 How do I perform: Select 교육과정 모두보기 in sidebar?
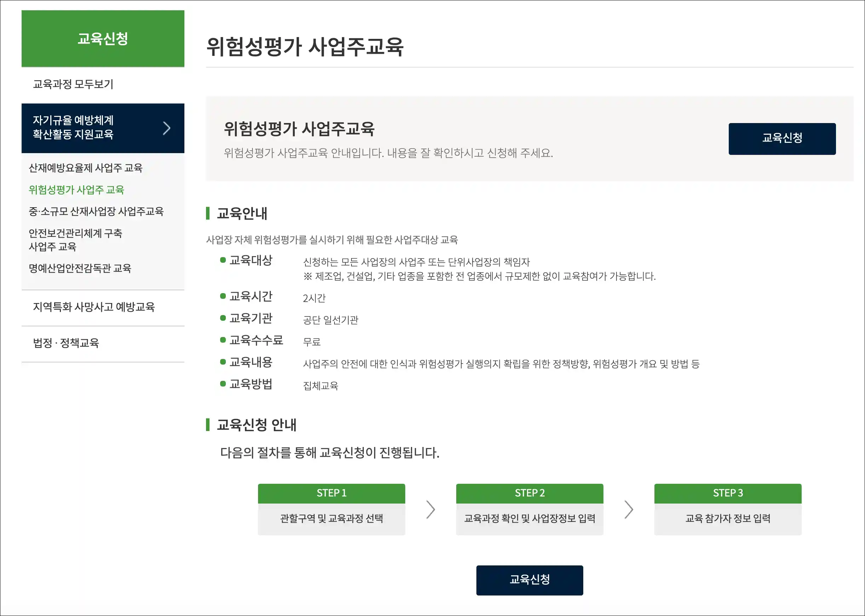(x=73, y=84)
